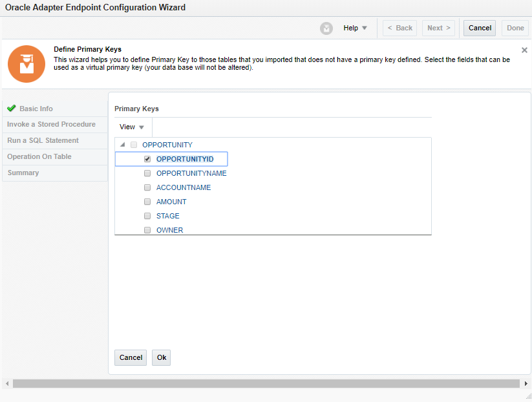Image resolution: width=532 pixels, height=402 pixels.
Task: Enable the ACCOUNTNAME checkbox
Action: pyautogui.click(x=147, y=187)
